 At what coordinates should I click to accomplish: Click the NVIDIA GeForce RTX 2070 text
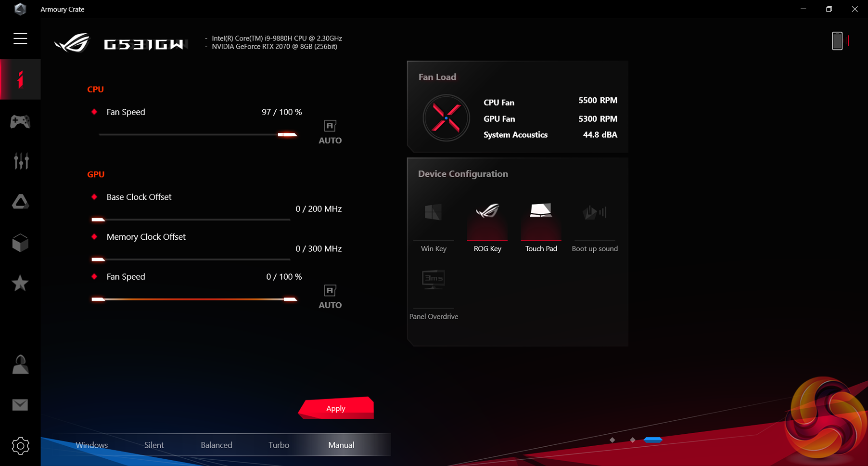(274, 47)
